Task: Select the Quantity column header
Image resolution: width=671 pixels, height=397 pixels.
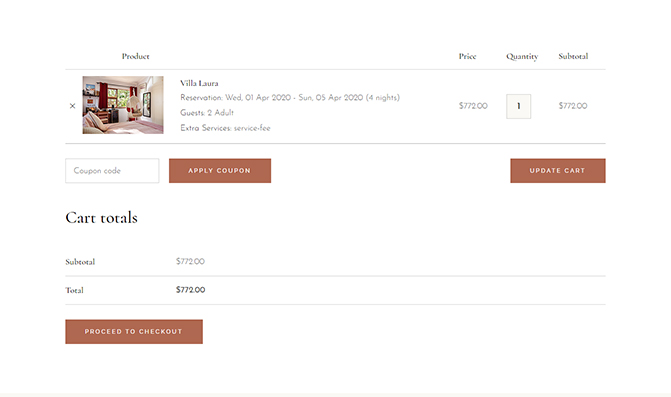Action: point(522,56)
